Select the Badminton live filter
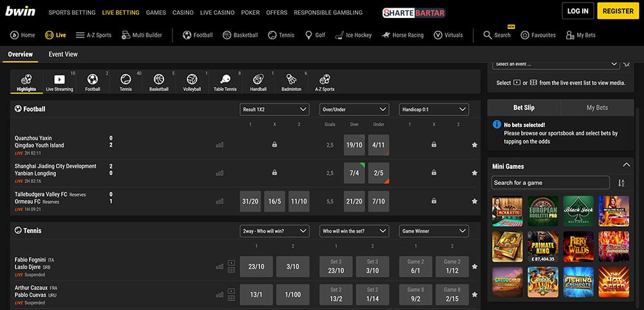This screenshot has height=310, width=644. tap(291, 82)
